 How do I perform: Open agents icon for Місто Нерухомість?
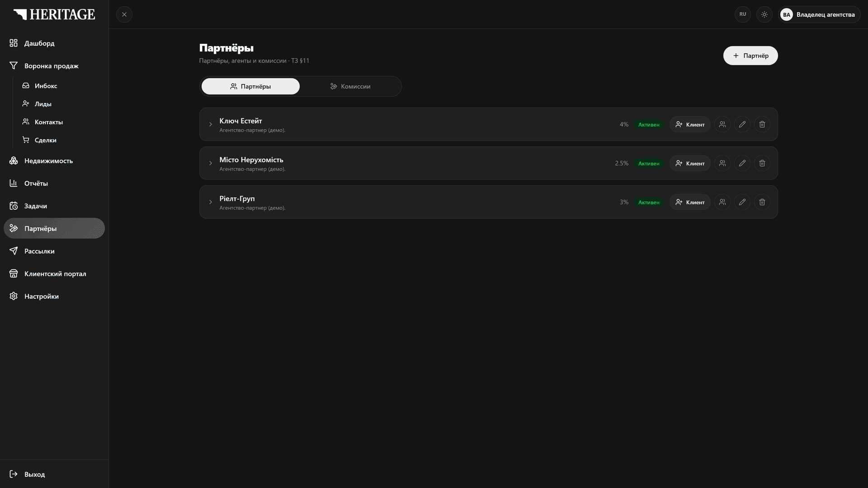tap(722, 163)
